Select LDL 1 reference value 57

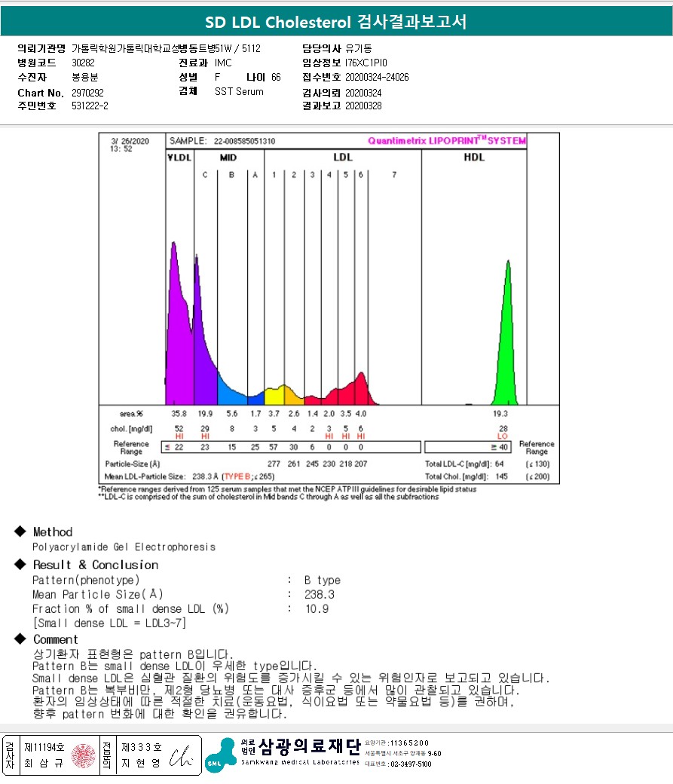274,447
